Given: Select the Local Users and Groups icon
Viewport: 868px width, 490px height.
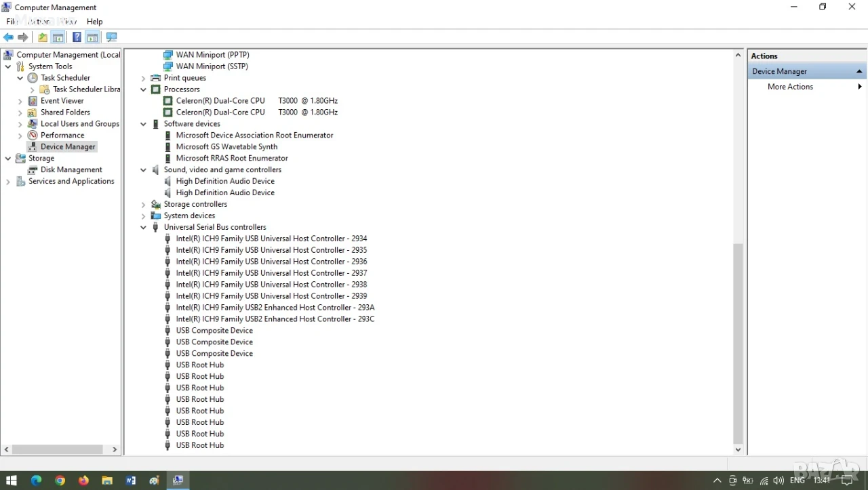Looking at the screenshot, I should [33, 124].
